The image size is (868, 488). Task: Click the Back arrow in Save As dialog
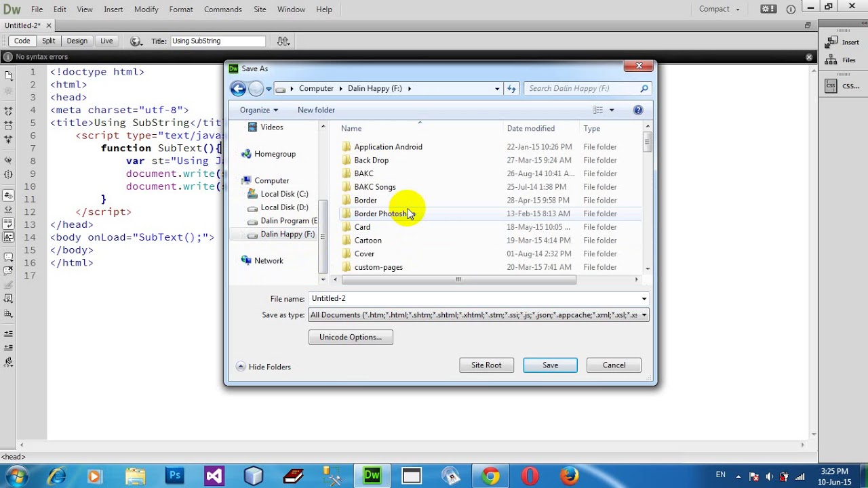[238, 88]
